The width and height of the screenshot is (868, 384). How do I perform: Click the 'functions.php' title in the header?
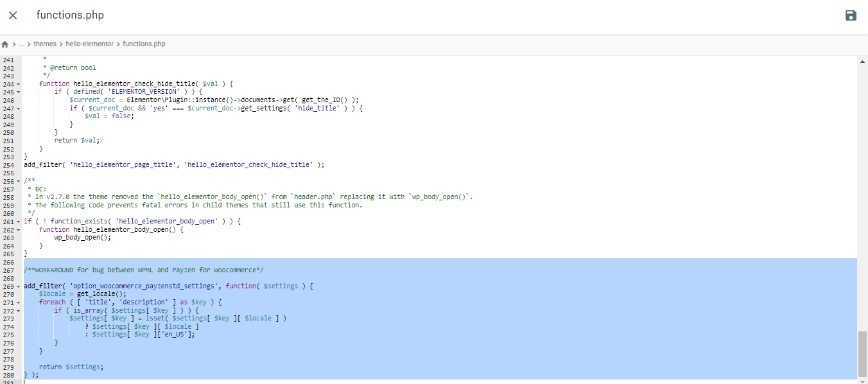pos(70,15)
